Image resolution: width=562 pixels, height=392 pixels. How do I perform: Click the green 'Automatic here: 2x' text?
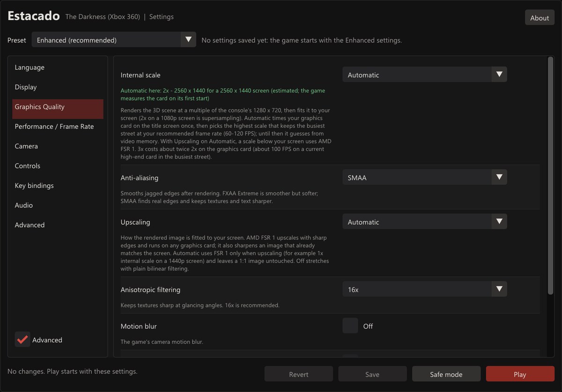[223, 95]
